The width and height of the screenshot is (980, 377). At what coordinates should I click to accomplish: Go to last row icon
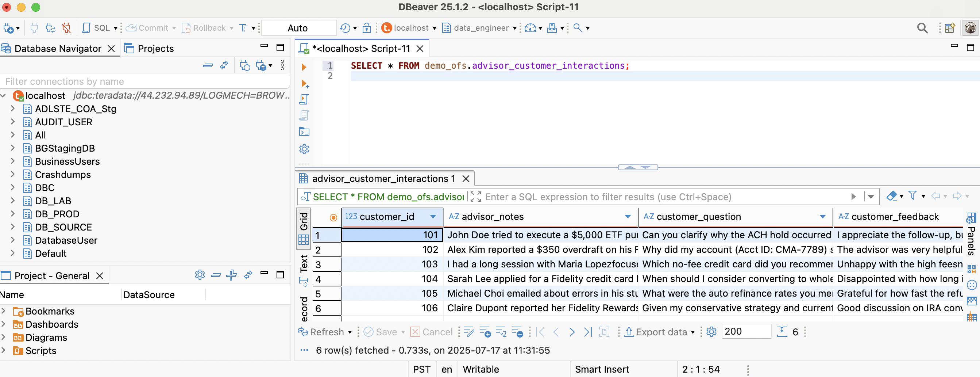coord(588,332)
